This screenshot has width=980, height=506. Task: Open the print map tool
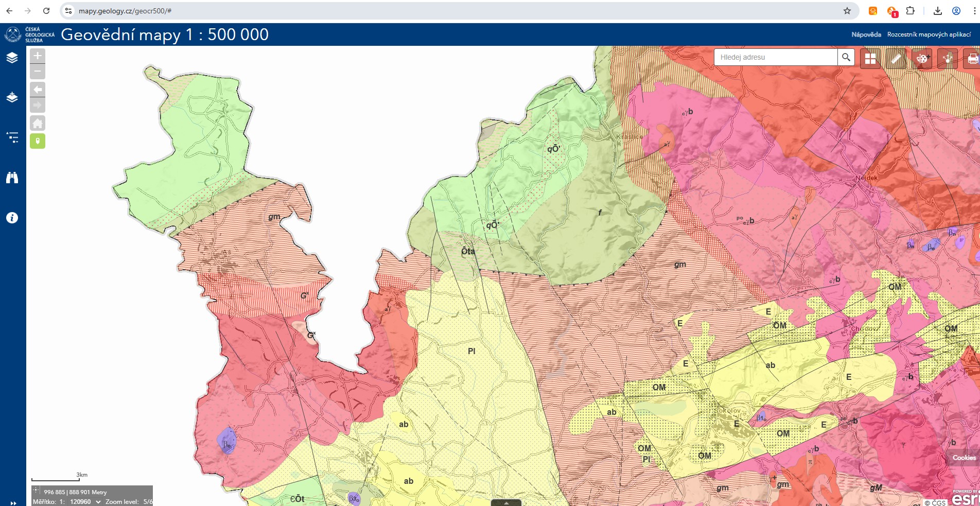coord(972,59)
